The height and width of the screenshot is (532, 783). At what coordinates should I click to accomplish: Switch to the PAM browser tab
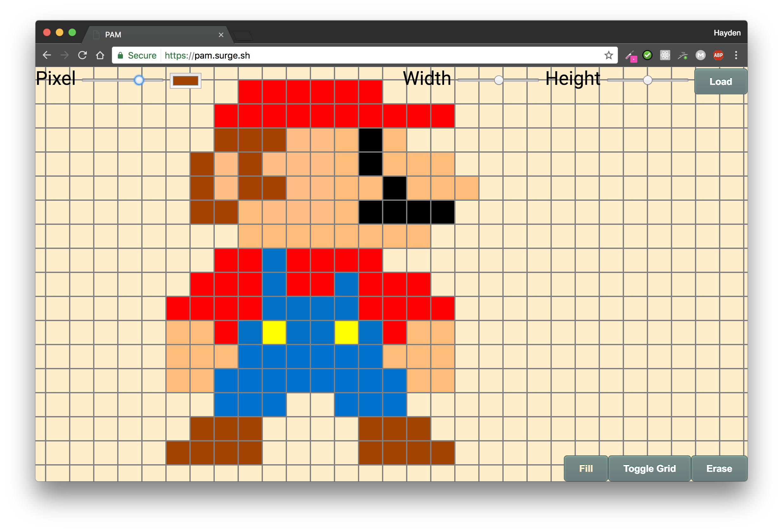(x=155, y=35)
